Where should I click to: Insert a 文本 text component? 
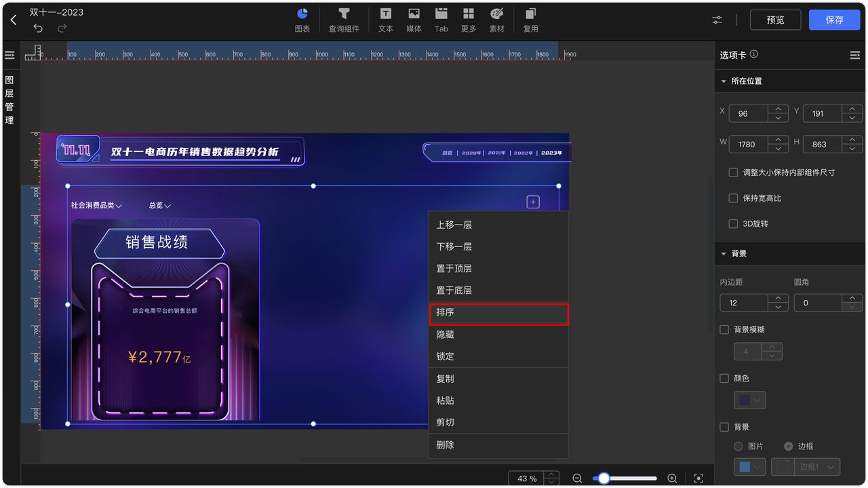tap(385, 20)
